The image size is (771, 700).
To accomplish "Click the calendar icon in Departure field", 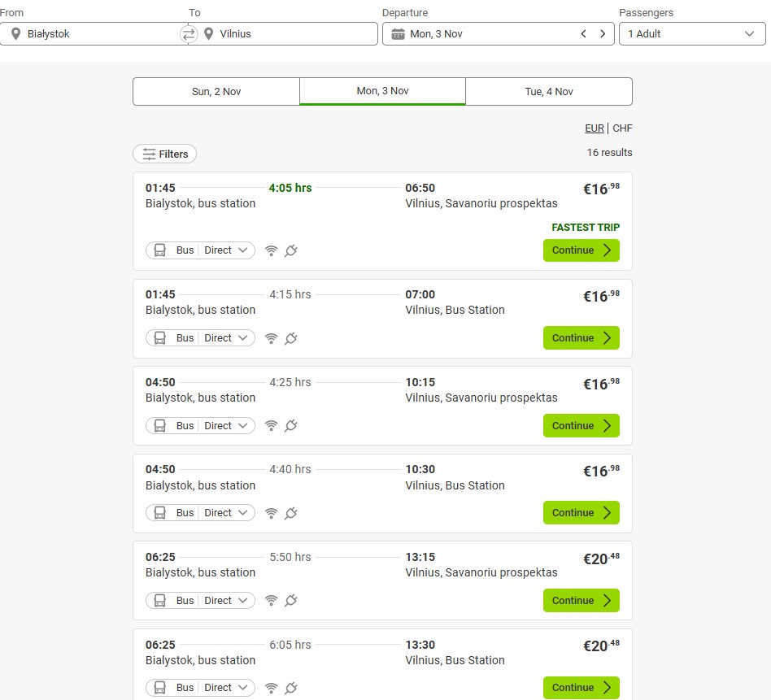I will pyautogui.click(x=398, y=34).
